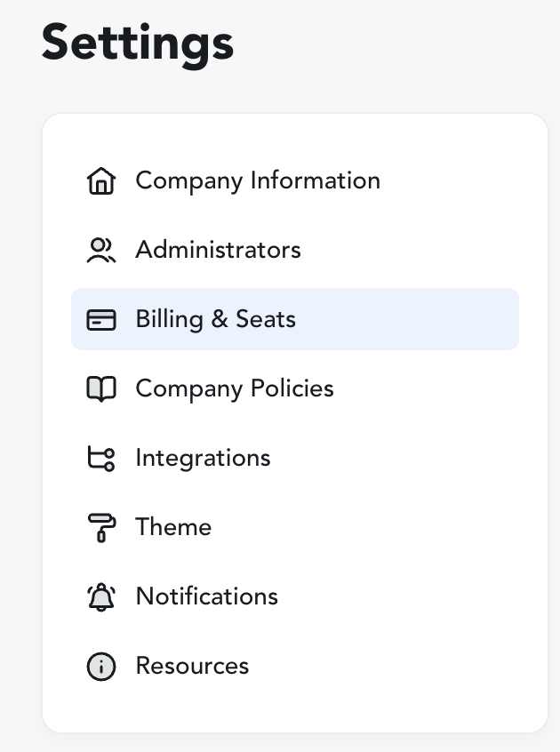Click empty card space below Resources
This screenshot has height=752, width=560.
[293, 711]
